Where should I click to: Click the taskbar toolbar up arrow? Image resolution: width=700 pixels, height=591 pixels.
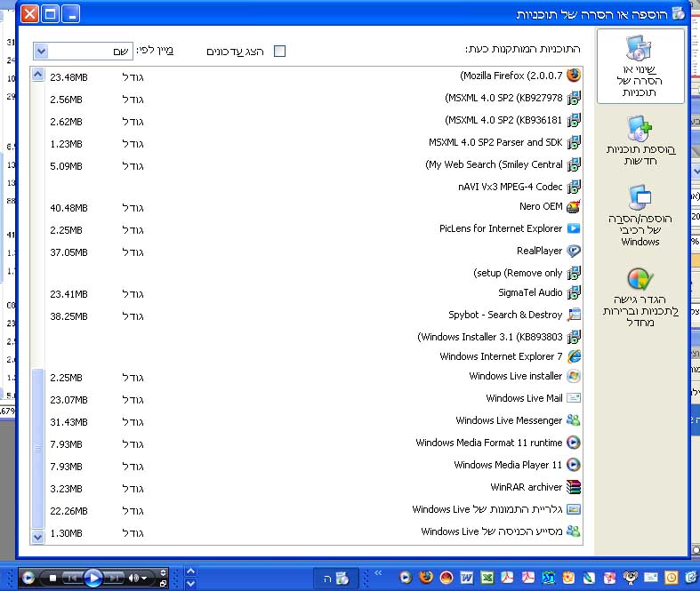190,571
